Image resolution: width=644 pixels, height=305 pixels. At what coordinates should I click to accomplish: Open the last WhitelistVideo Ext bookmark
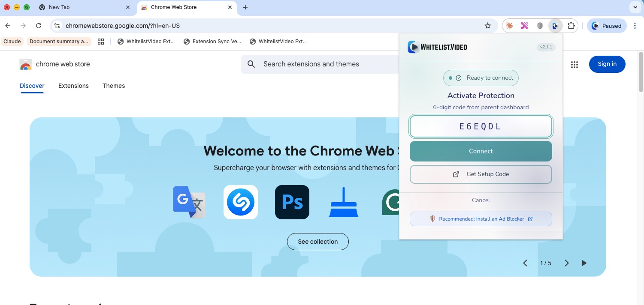[278, 42]
